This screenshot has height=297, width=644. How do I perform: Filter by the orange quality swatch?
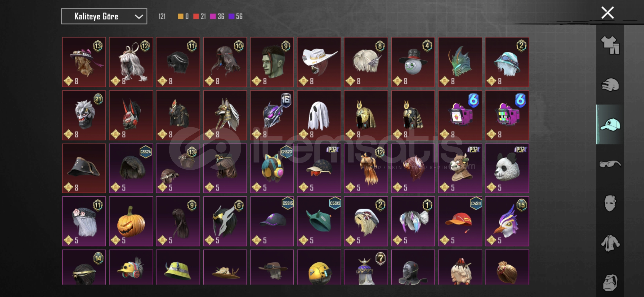pos(181,16)
